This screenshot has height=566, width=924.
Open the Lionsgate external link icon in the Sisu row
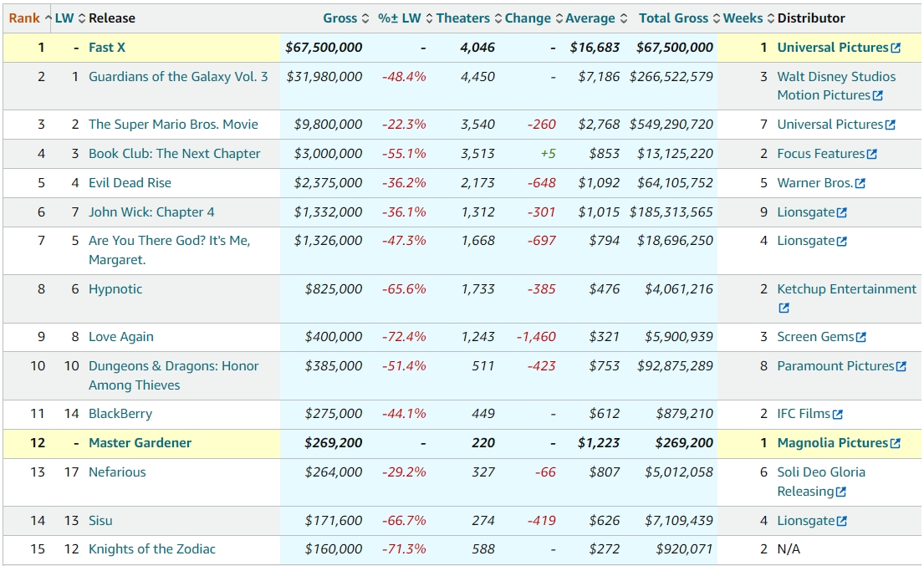click(842, 521)
